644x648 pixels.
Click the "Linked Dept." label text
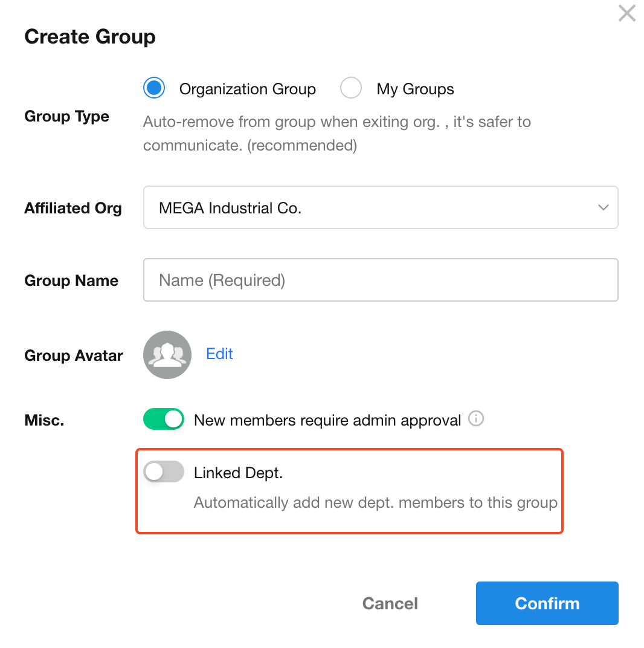pyautogui.click(x=238, y=473)
